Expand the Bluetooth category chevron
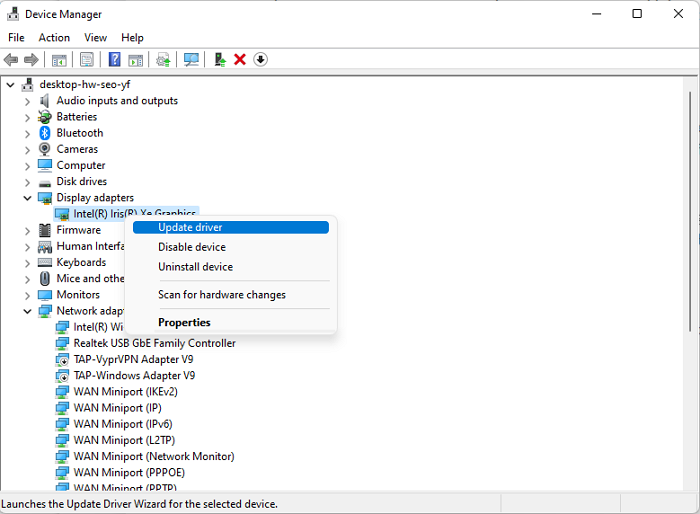The image size is (700, 514). point(28,133)
